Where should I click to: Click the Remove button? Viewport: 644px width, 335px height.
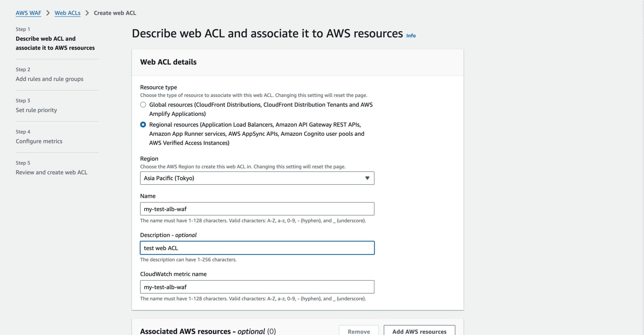pos(358,331)
